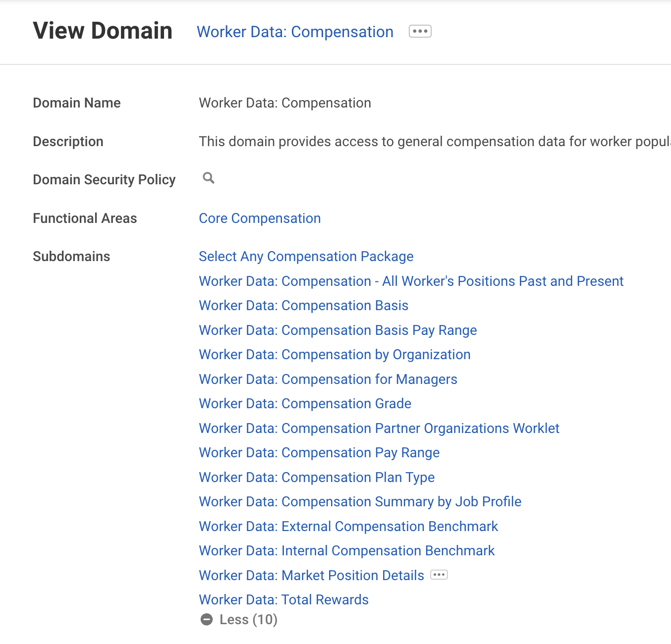671x644 pixels.
Task: Open Compensation Basis Pay Range subdomain
Action: 337,330
